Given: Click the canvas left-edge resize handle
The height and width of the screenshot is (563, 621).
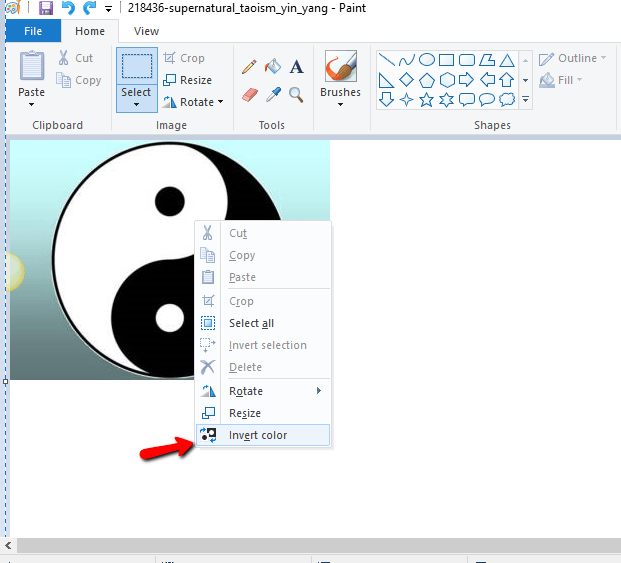Looking at the screenshot, I should point(5,382).
